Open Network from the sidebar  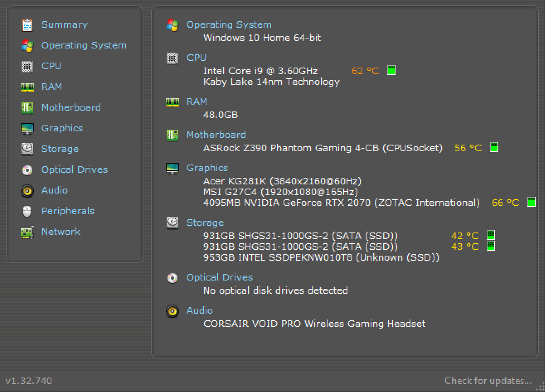pos(61,232)
